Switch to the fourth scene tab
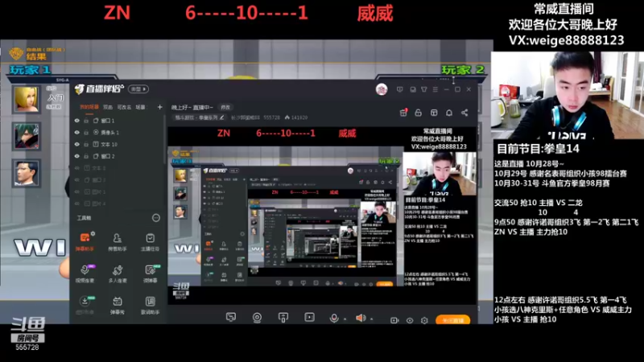This screenshot has height=362, width=644. tap(140, 107)
